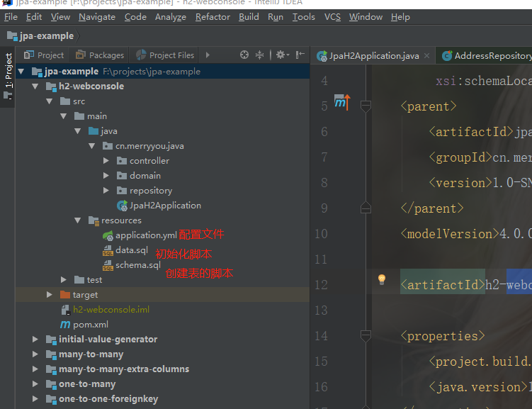Toggle fold marker at parent tag line 5
The height and width of the screenshot is (409, 532).
366,106
